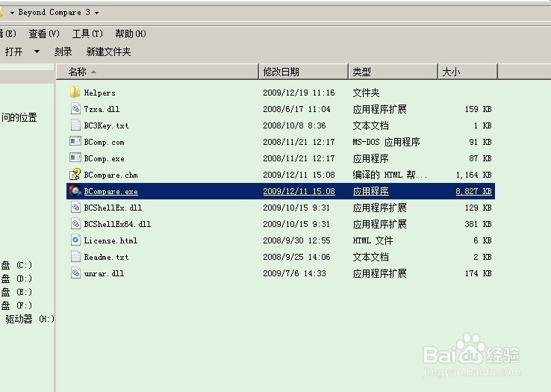Viewport: 551px width, 392px height.
Task: Click the 打开 toolbar button
Action: click(13, 52)
